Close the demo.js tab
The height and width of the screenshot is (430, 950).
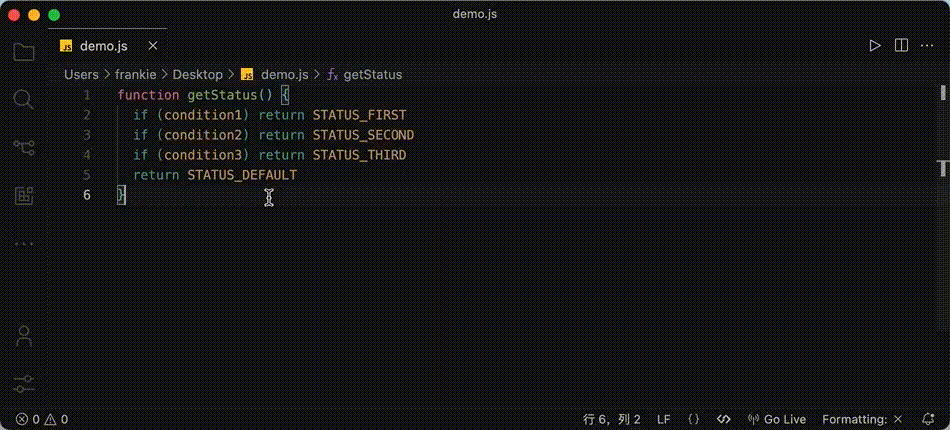tap(153, 46)
